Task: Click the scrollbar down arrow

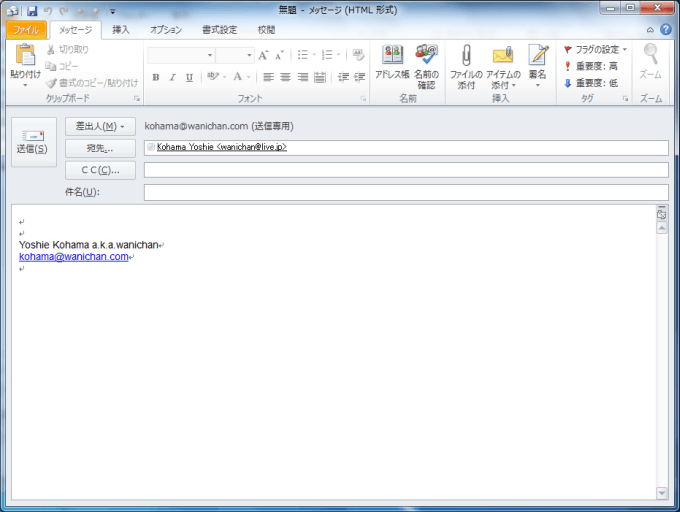Action: (x=661, y=493)
